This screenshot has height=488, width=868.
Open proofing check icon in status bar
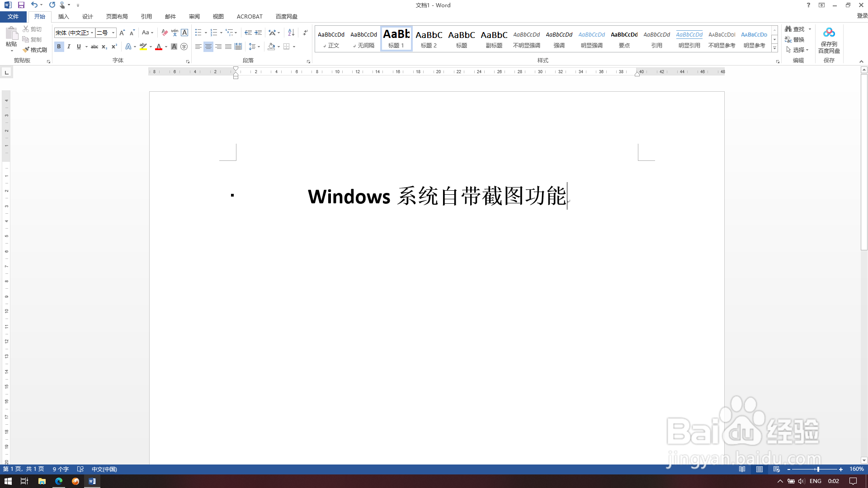pos(80,469)
